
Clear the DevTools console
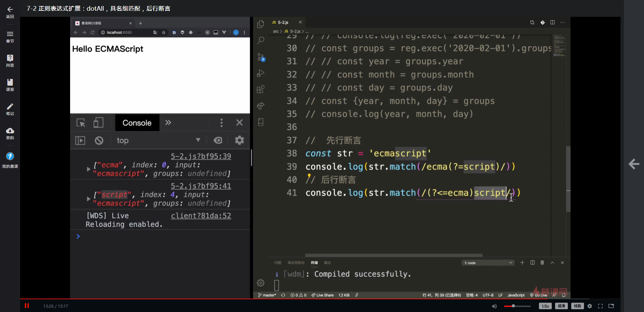click(99, 140)
